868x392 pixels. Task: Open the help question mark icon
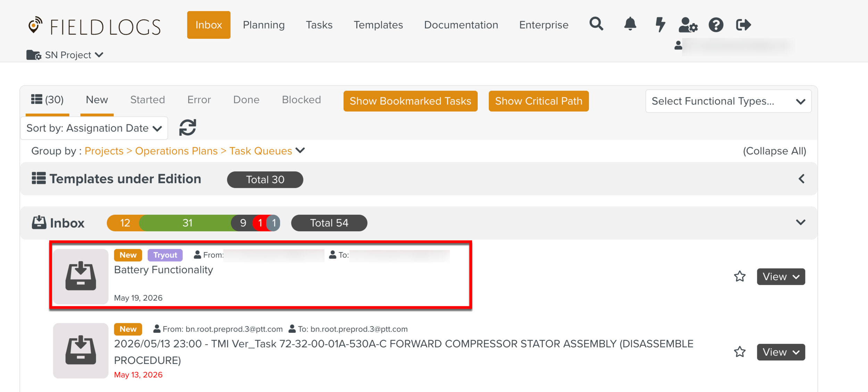[x=716, y=25]
